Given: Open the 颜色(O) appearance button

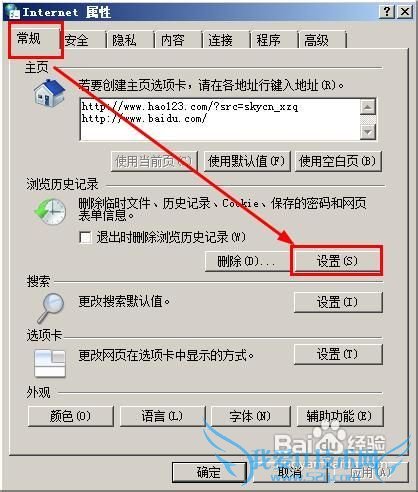Looking at the screenshot, I should coord(71,416).
